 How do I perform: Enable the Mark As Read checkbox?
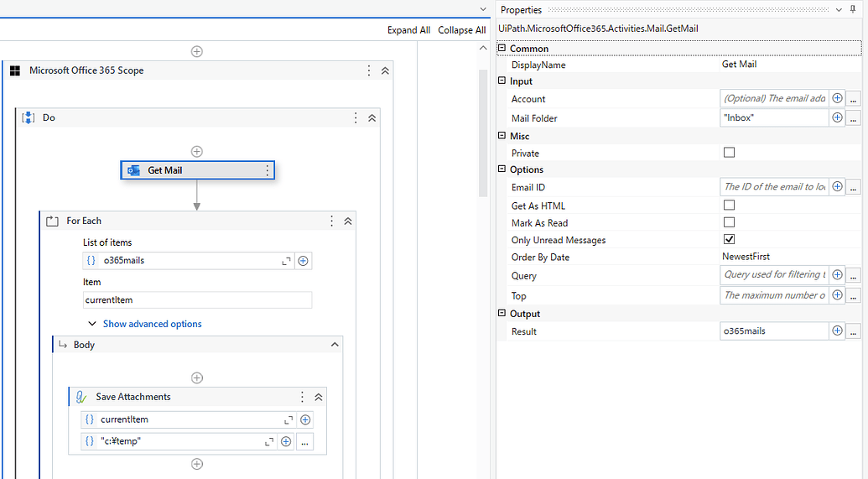click(x=729, y=222)
